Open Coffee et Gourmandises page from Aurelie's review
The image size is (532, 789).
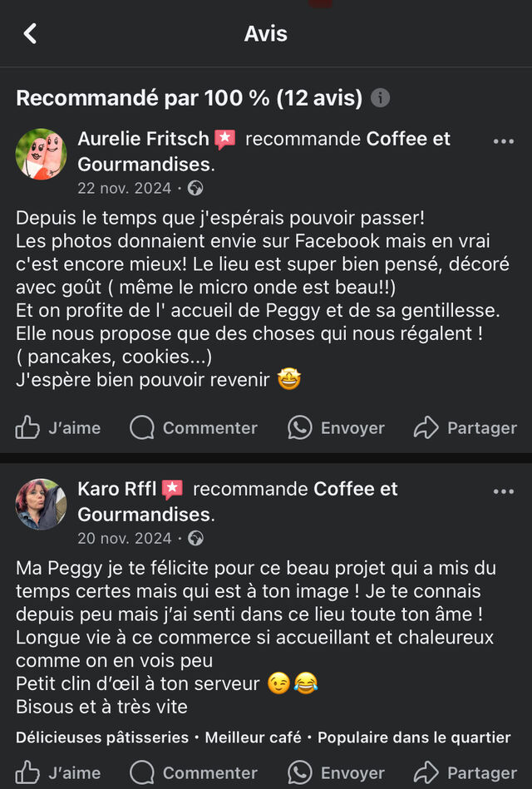click(x=408, y=139)
